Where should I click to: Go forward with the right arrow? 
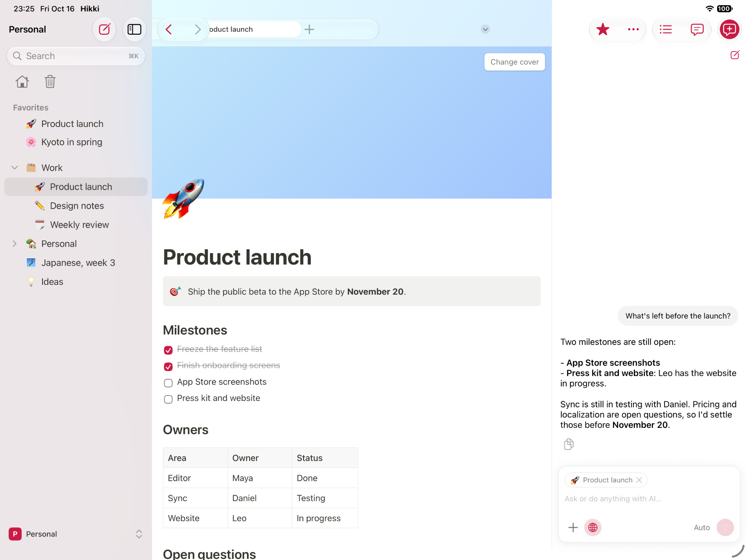(198, 29)
